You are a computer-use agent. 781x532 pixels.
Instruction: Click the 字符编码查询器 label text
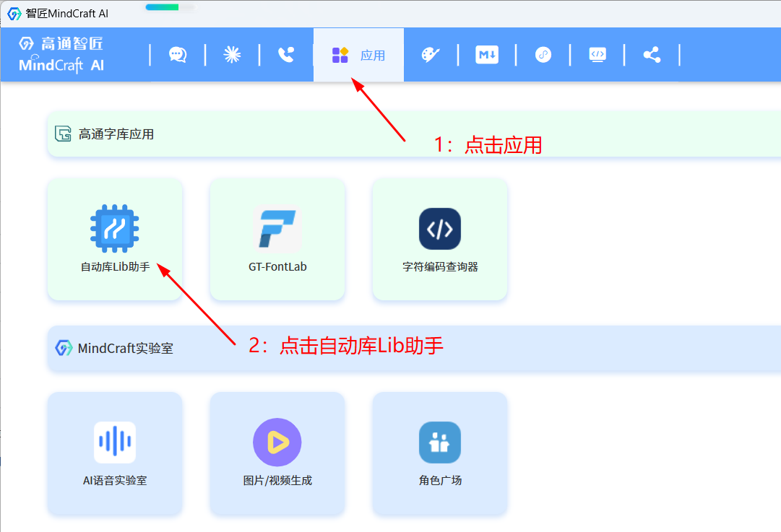(440, 267)
